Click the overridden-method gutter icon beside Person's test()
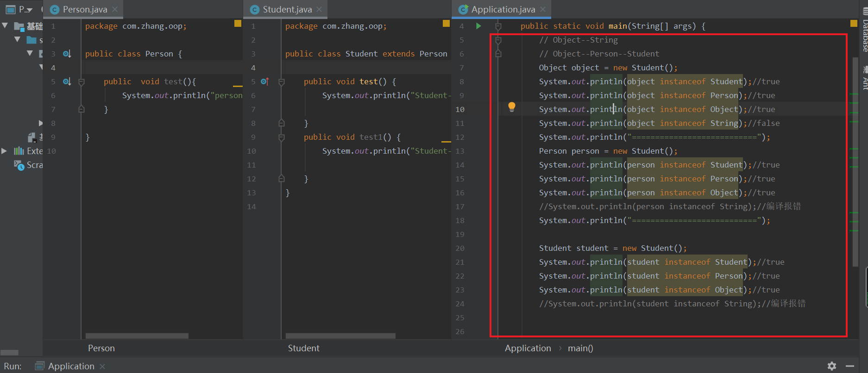868x373 pixels. (x=67, y=81)
